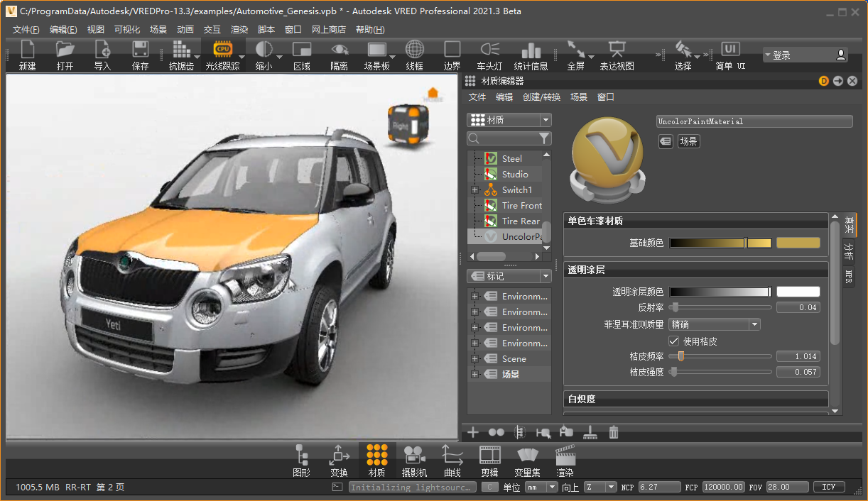
Task: Open the 变量集 (variant sets) module
Action: [x=527, y=461]
